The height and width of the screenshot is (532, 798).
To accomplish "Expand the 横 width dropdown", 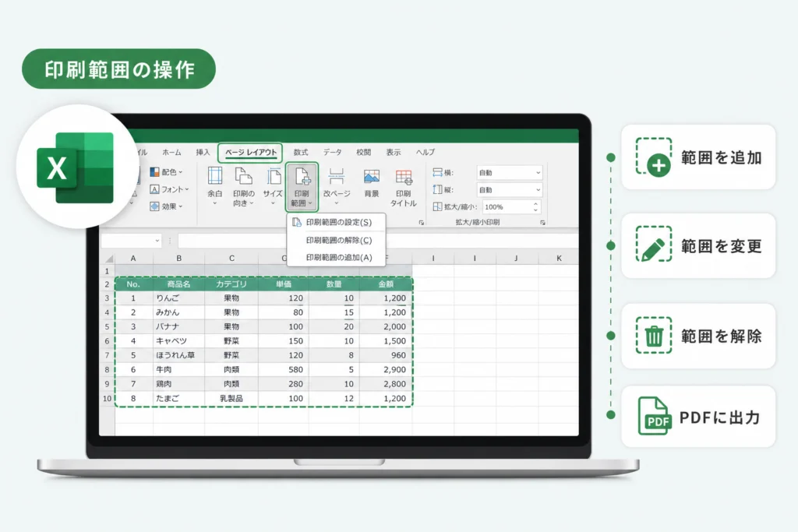I will tap(538, 173).
